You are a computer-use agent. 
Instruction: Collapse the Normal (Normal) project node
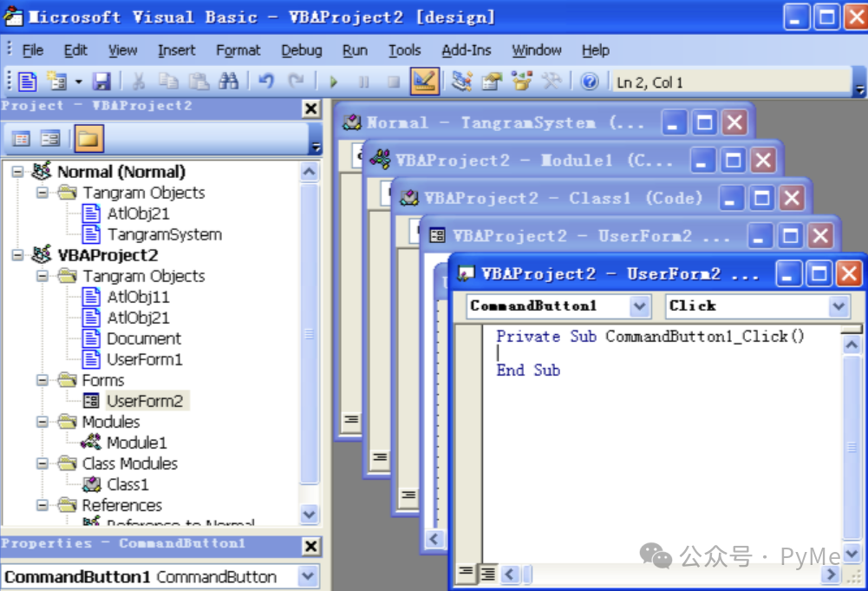click(x=17, y=172)
